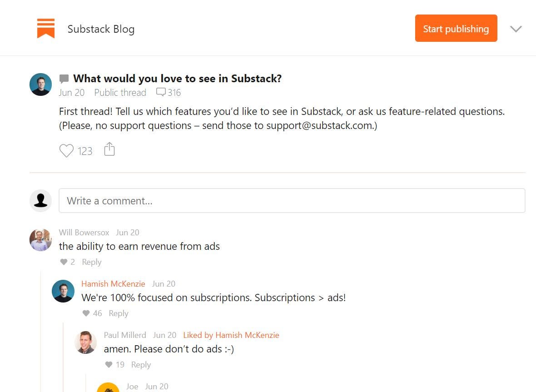This screenshot has height=392, width=536.
Task: Click the silhouette avatar beside the comment box
Action: (x=40, y=200)
